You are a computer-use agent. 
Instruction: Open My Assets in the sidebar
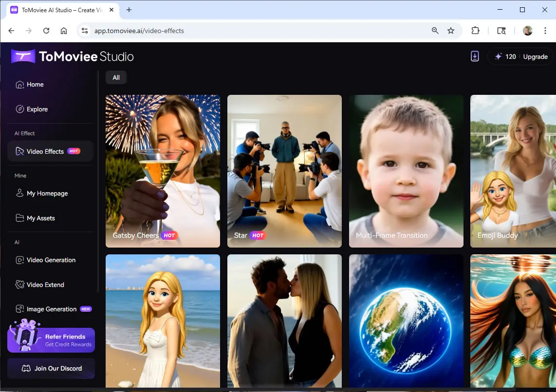[50, 218]
